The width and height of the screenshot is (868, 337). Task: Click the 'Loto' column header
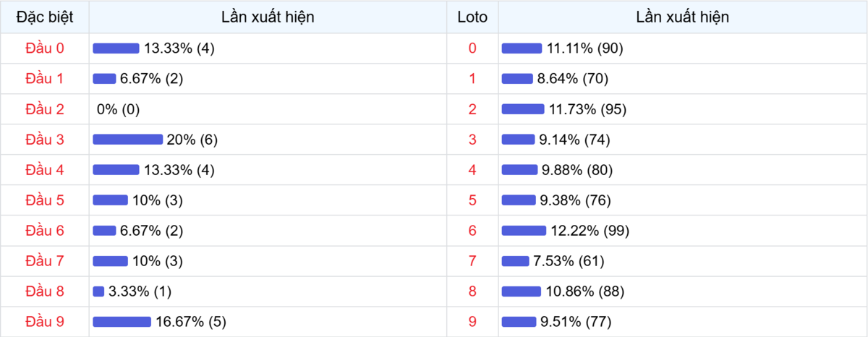coord(472,17)
